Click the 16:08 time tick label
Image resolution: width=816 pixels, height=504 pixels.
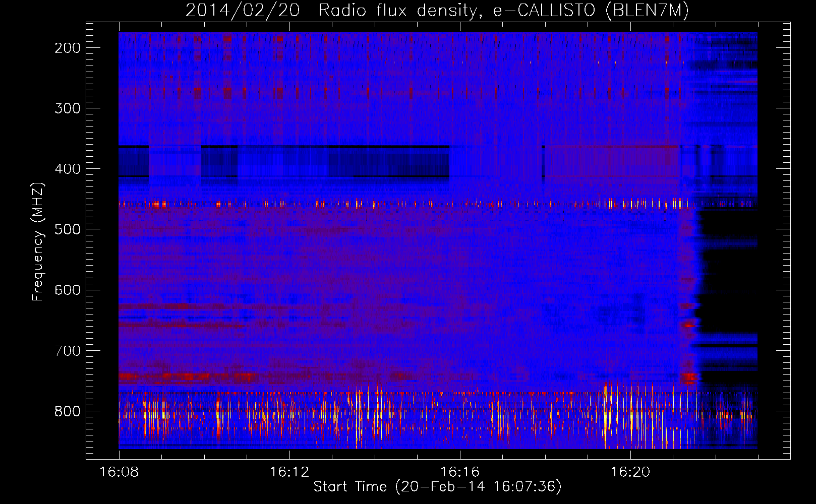click(x=119, y=472)
